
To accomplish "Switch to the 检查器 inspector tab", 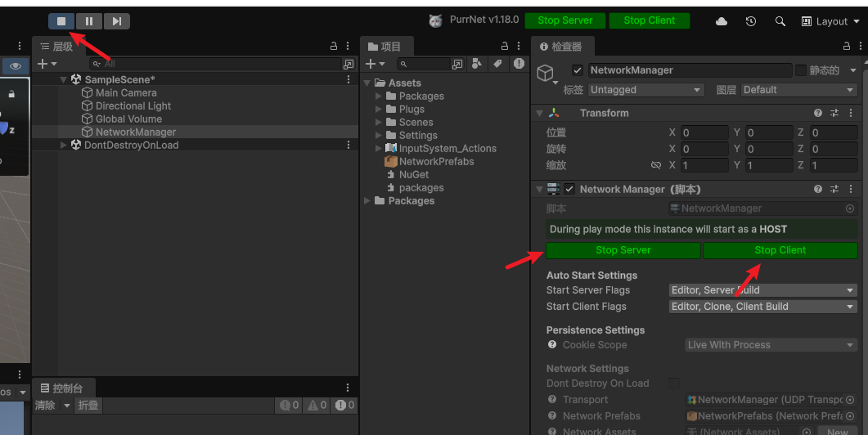I will click(560, 47).
